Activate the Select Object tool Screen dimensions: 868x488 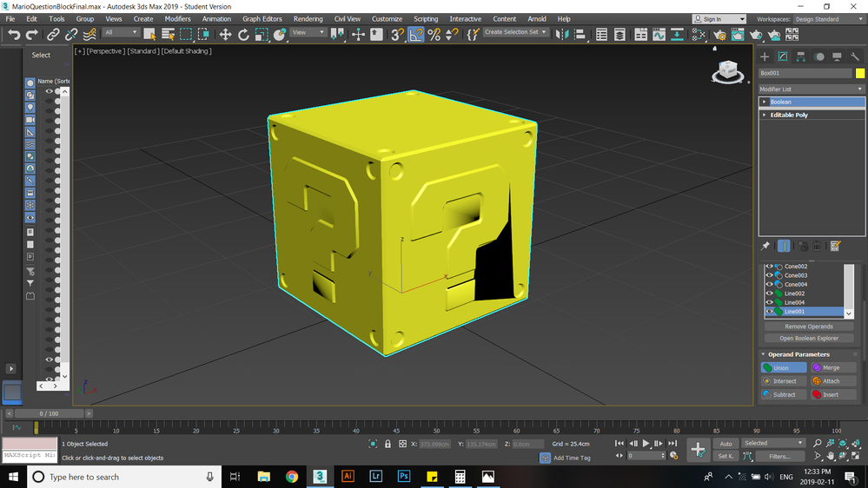pos(149,35)
